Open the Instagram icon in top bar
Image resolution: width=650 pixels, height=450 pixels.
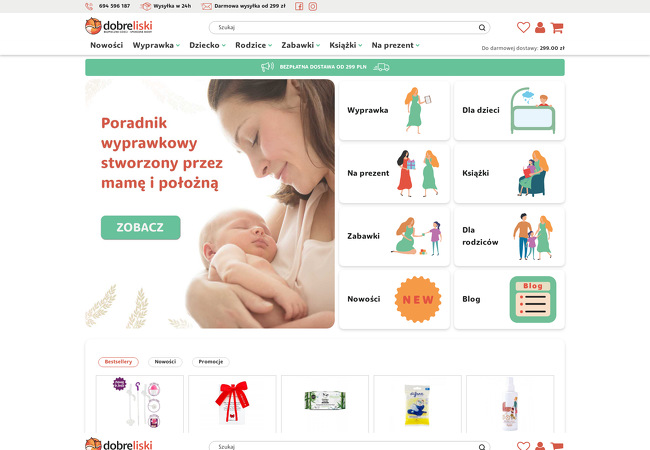313,6
